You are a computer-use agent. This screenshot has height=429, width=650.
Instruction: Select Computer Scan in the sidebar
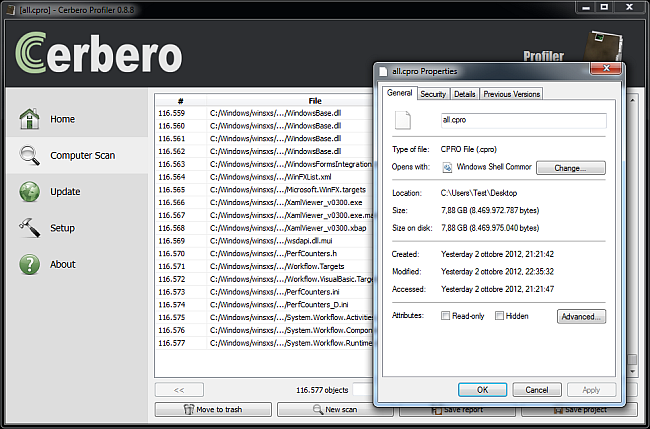[77, 155]
